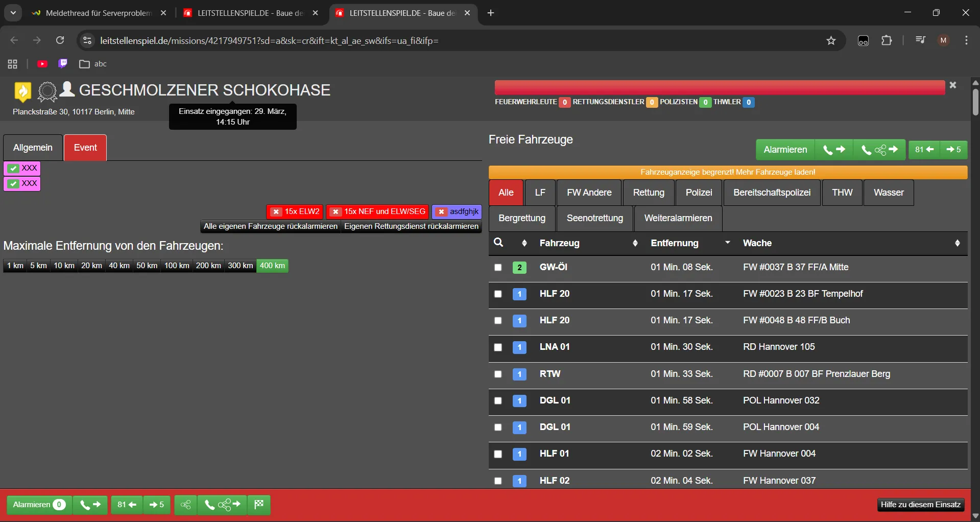Open the browser extensions puzzle icon
The height and width of the screenshot is (522, 980).
click(x=887, y=41)
